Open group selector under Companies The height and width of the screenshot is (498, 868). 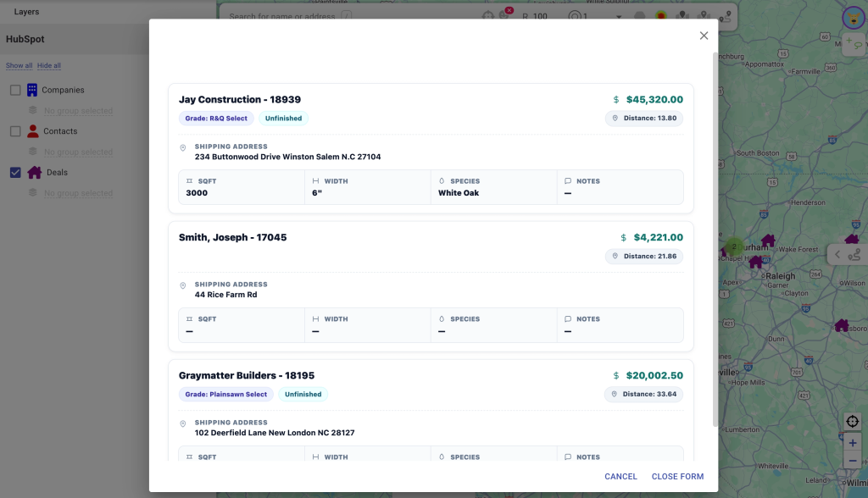(x=78, y=111)
